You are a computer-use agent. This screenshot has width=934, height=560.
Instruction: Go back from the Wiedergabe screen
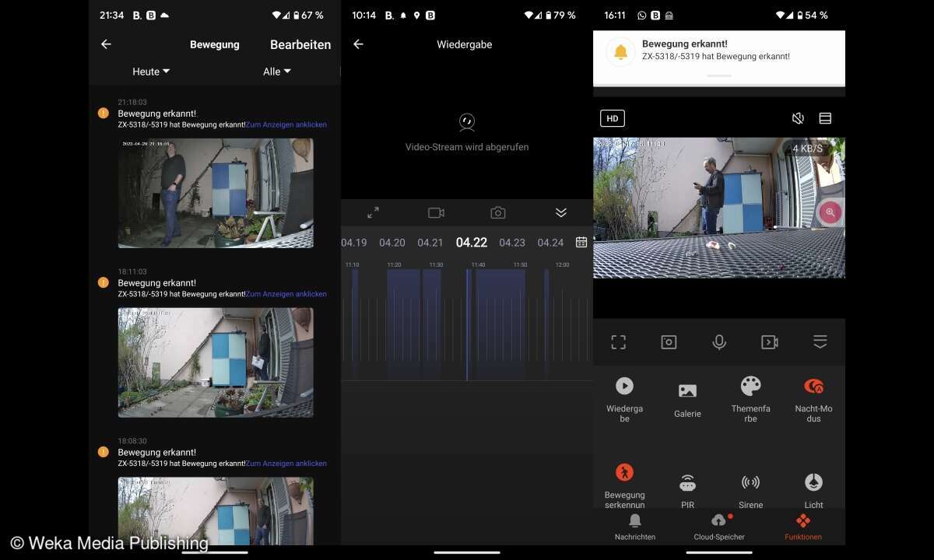(x=358, y=44)
